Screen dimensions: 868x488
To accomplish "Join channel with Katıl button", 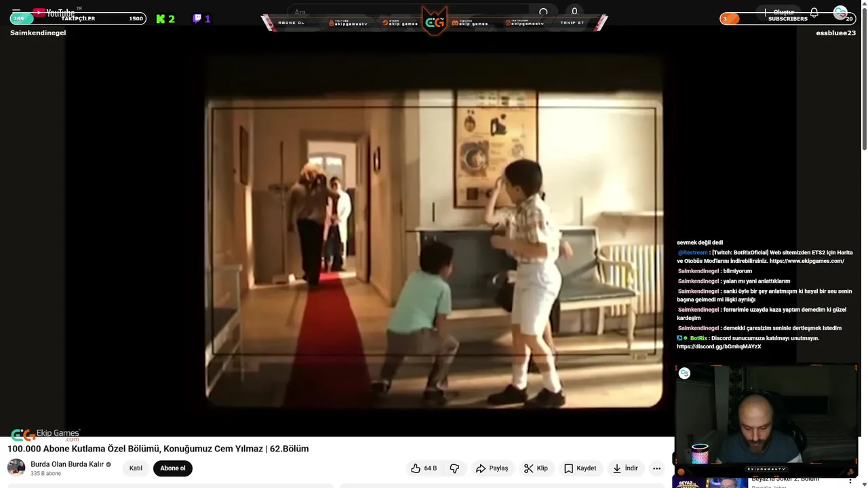I will coord(136,468).
